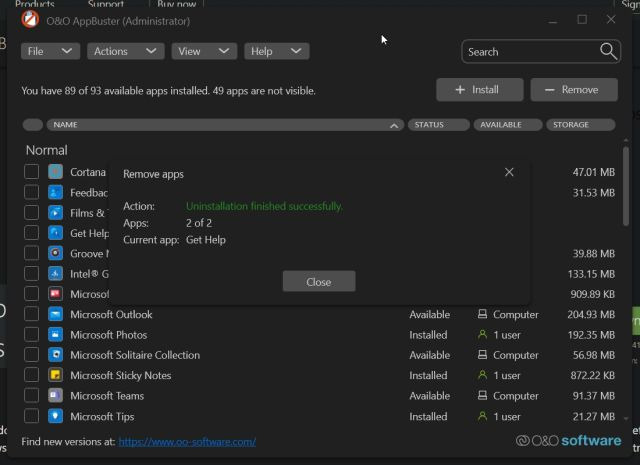
Task: Click the user icon in the Sticky Notes row
Action: [x=482, y=375]
